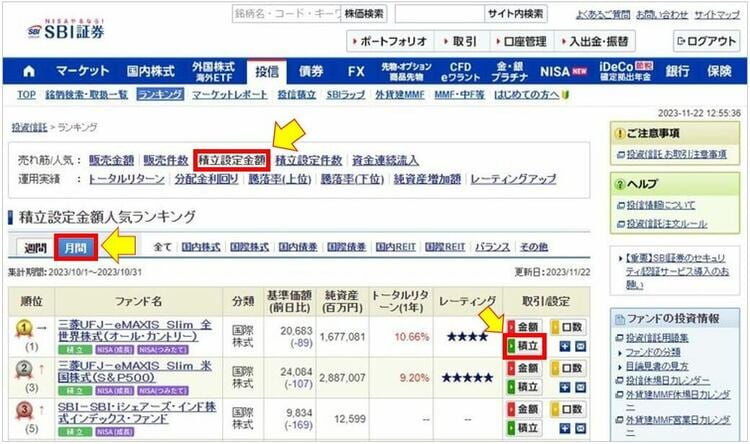Viewport: 750px width, 444px height.
Task: Click マーケットレポート submenu link
Action: click(x=230, y=95)
